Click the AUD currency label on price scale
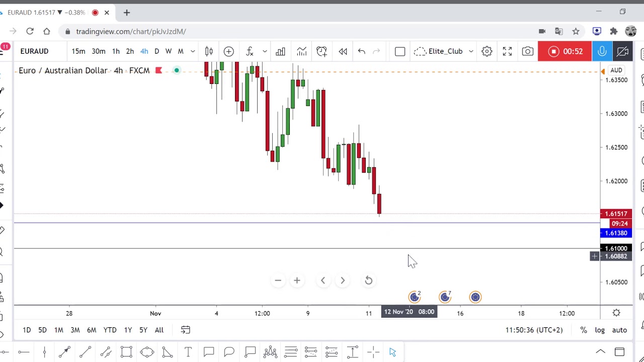 click(616, 70)
